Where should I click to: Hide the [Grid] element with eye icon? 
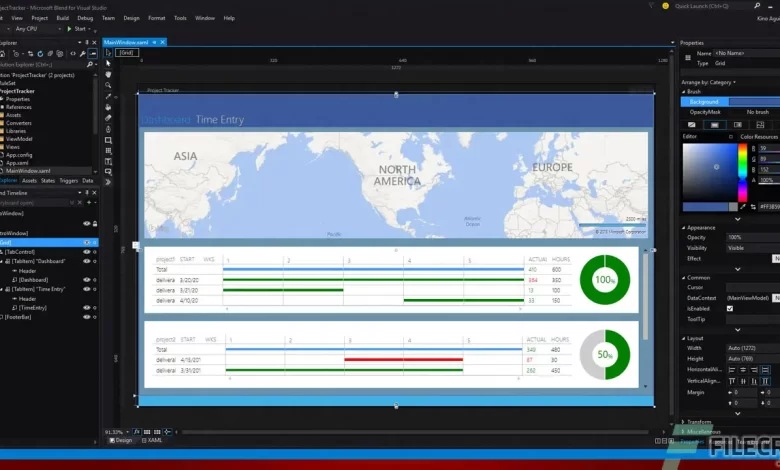[x=87, y=242]
